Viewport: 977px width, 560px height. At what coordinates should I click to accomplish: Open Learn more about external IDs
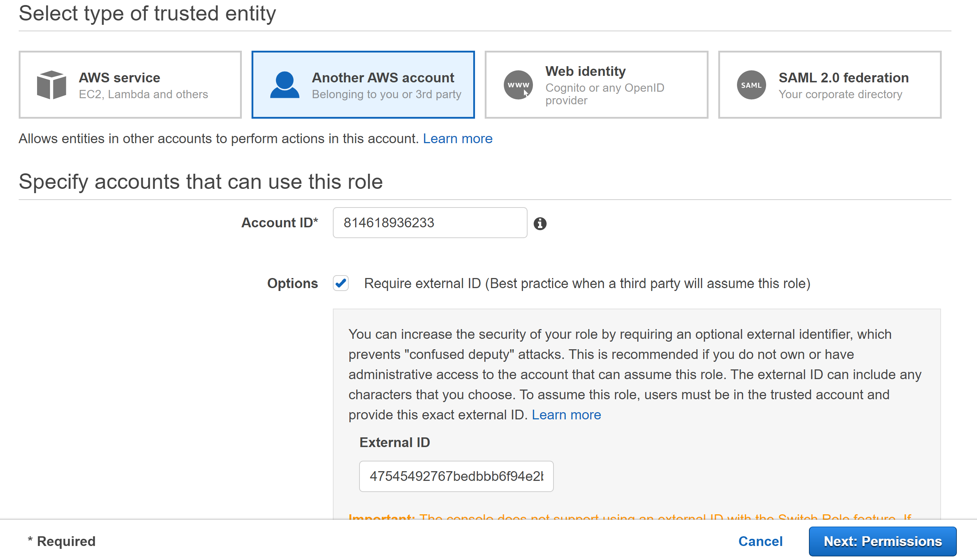coord(566,415)
